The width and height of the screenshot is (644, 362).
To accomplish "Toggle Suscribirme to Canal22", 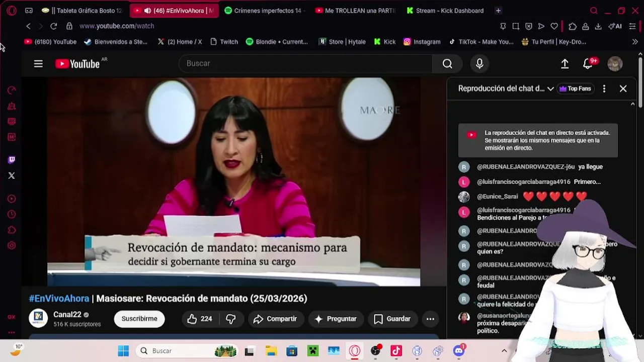I will (x=139, y=319).
